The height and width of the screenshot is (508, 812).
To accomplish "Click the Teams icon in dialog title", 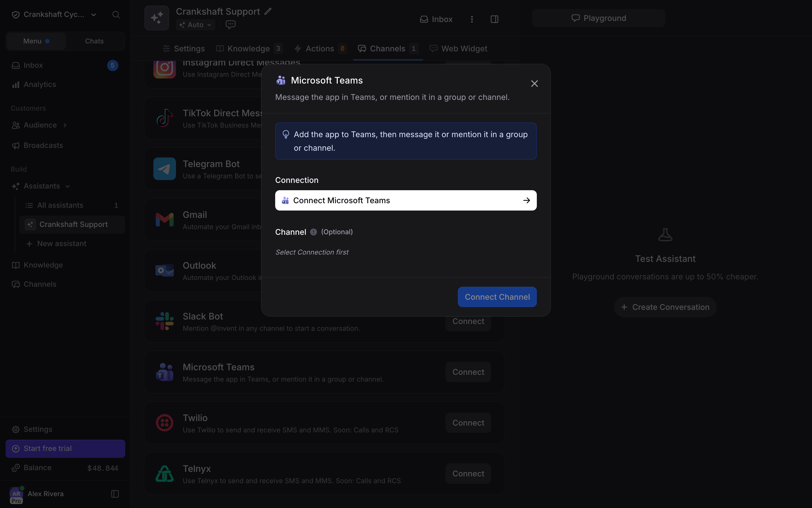I will (281, 80).
